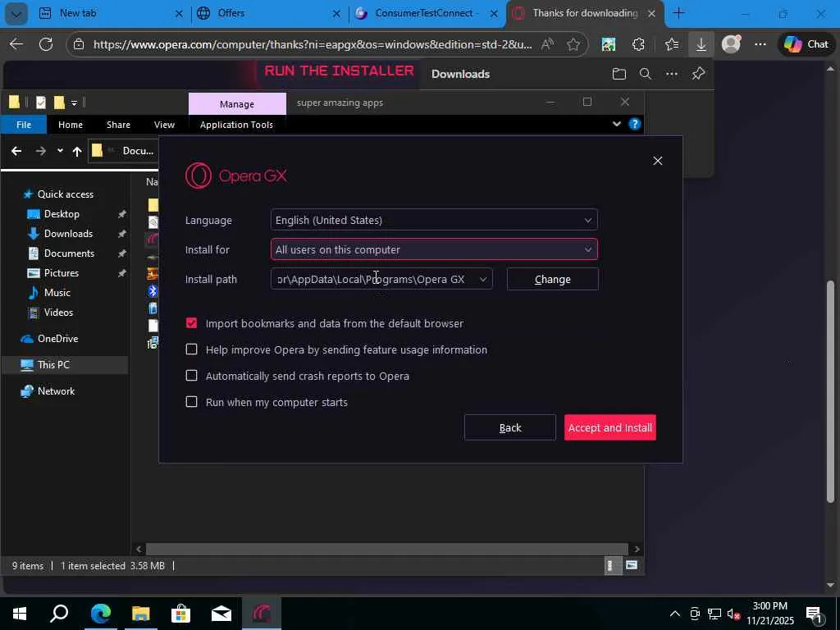Go up one folder in Explorer
The image size is (840, 630).
click(76, 152)
